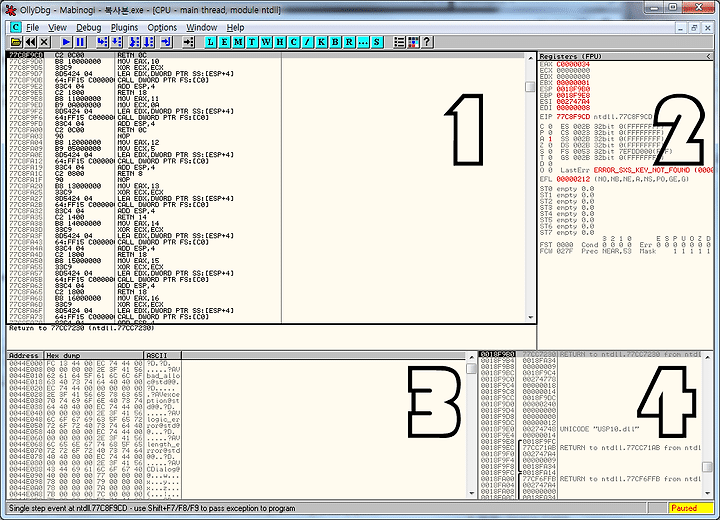This screenshot has height=520, width=720.
Task: Show Windows with W button
Action: coord(266,42)
